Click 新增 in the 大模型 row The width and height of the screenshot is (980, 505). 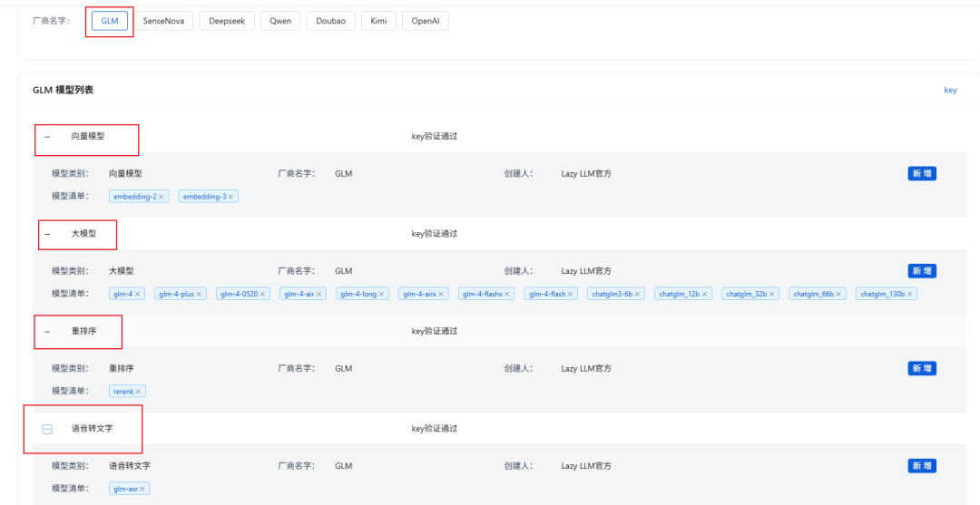point(922,271)
